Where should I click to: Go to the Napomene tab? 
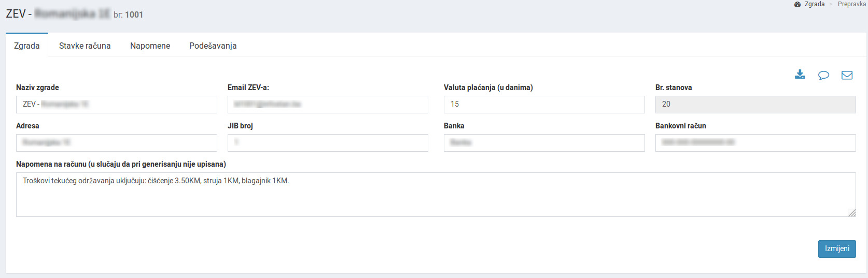pos(150,46)
